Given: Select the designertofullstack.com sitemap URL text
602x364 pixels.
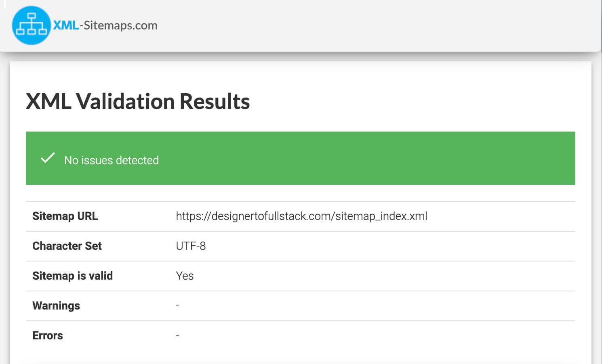Looking at the screenshot, I should point(301,216).
